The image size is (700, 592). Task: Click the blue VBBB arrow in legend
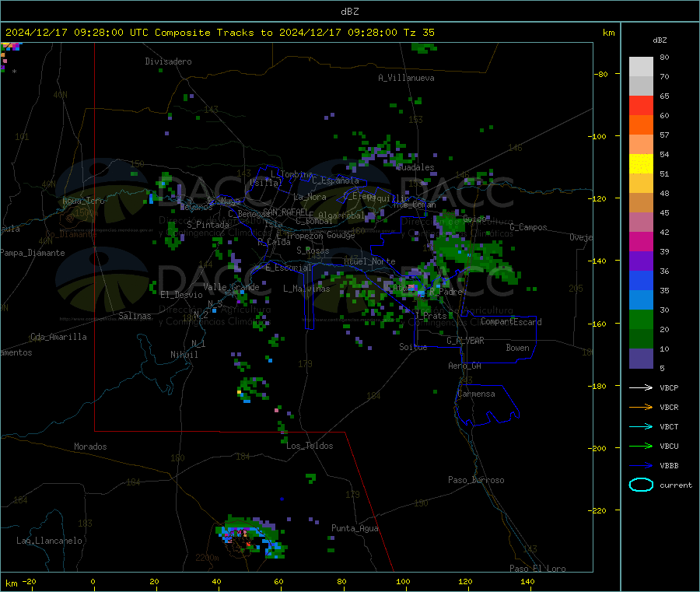[x=641, y=466]
